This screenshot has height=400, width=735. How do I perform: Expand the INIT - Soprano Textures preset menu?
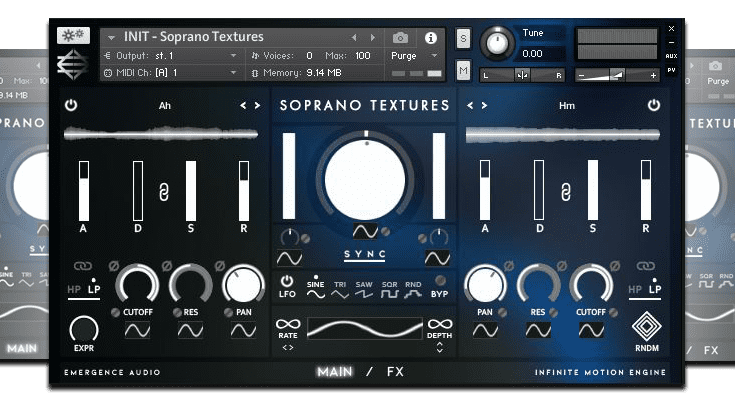111,38
